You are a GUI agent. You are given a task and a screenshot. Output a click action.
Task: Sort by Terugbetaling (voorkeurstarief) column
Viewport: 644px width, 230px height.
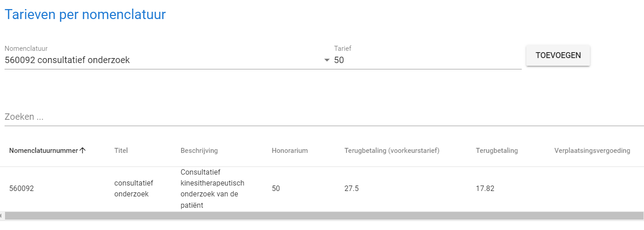(x=392, y=151)
